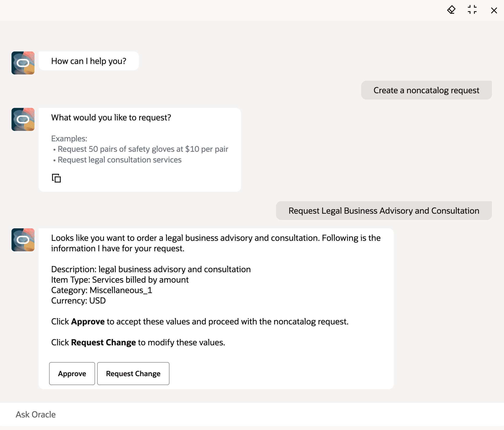Click the Request Change button
This screenshot has height=430, width=504.
(133, 374)
